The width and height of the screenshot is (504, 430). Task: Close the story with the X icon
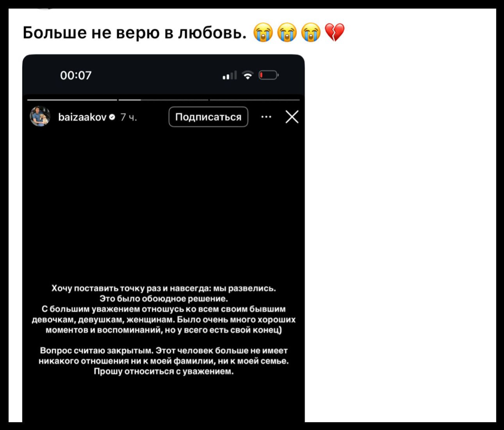tap(292, 117)
